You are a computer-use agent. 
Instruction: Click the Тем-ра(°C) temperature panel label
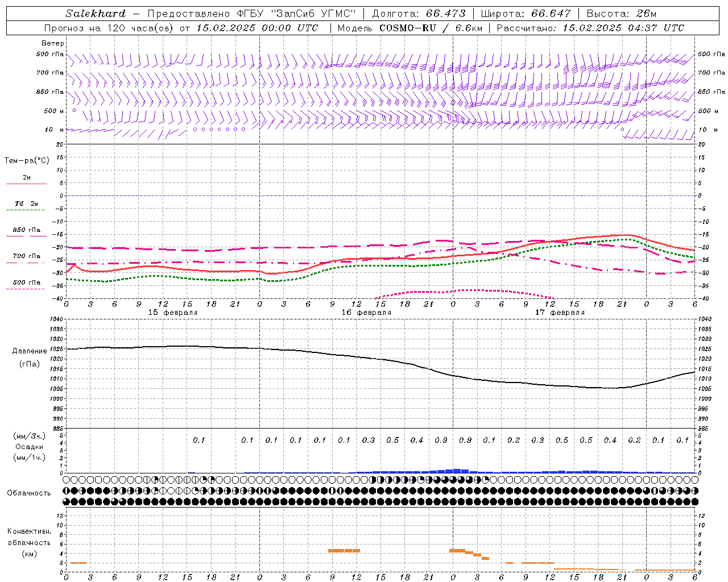click(x=27, y=161)
